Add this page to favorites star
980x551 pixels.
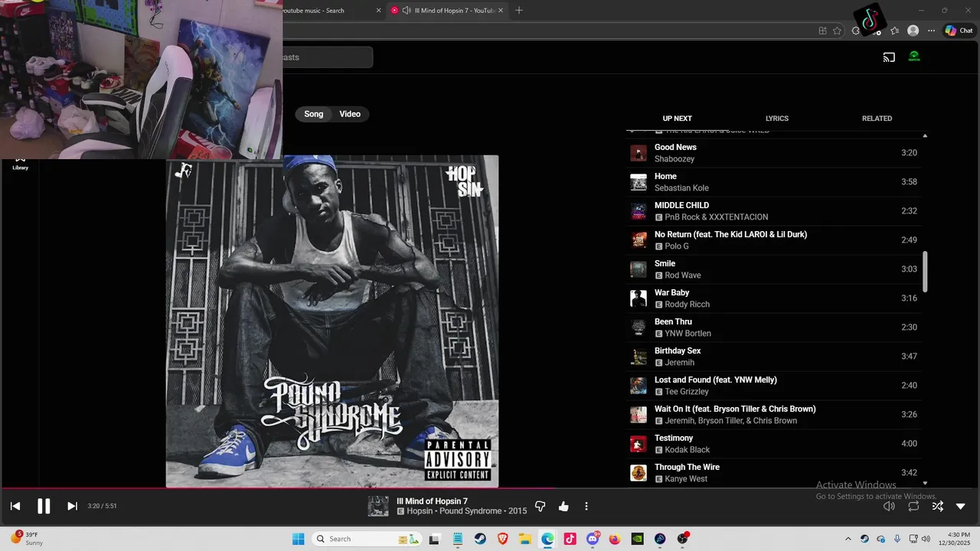(x=837, y=31)
